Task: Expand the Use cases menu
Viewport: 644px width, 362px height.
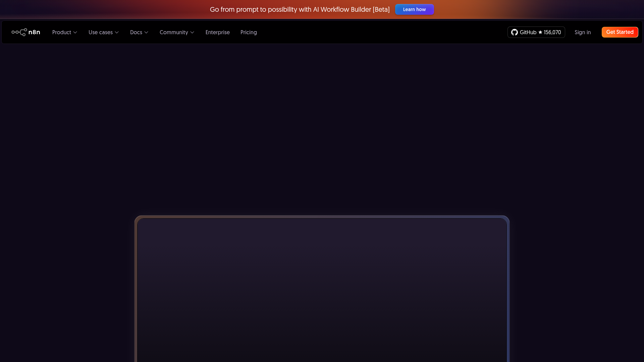Action: (x=103, y=32)
